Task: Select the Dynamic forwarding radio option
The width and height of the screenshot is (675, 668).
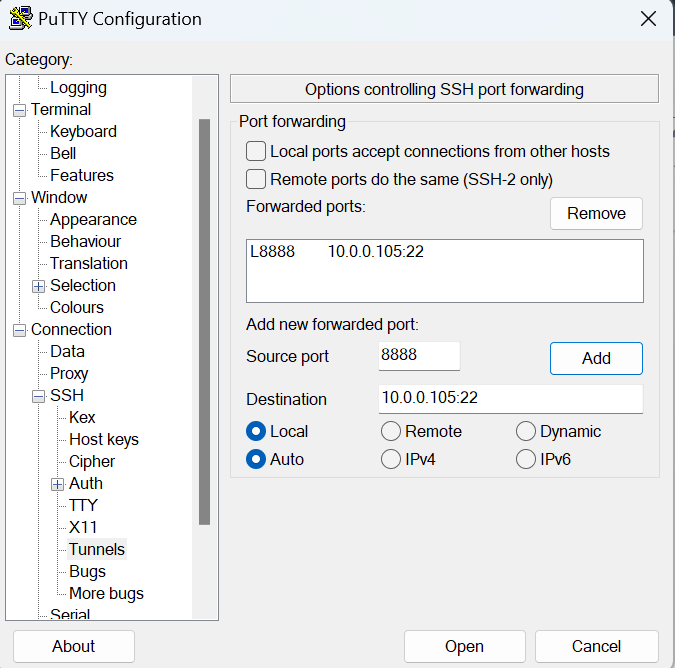Action: 526,431
